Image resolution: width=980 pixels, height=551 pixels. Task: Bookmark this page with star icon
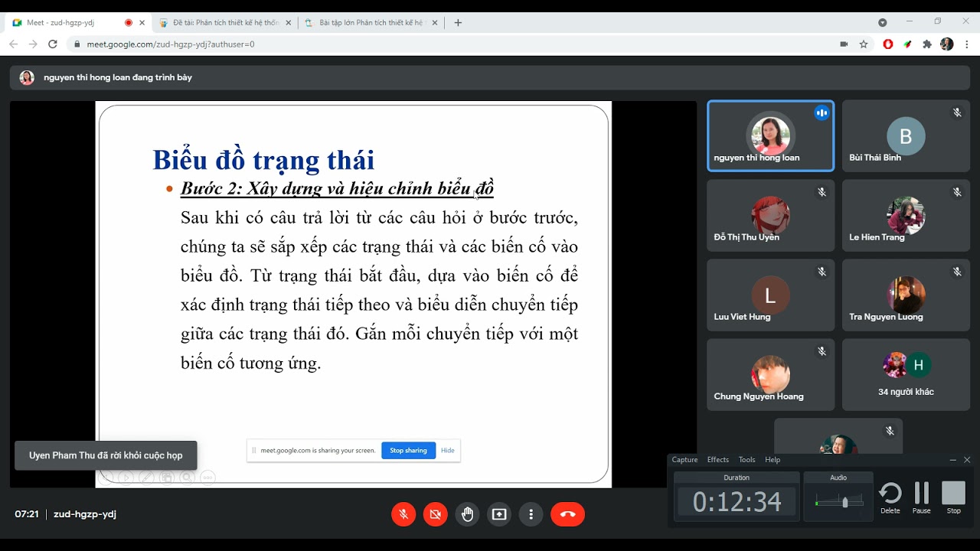pos(864,44)
